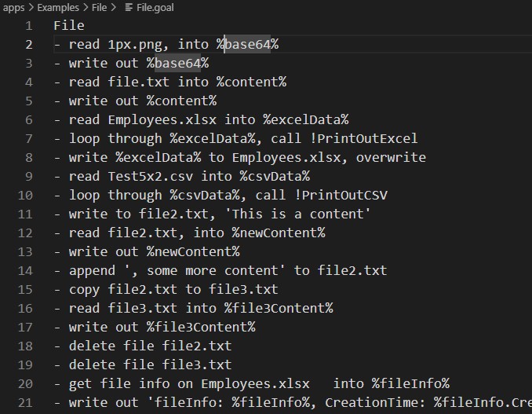Expand the 'Examples' breadcrumb folder

click(x=58, y=8)
